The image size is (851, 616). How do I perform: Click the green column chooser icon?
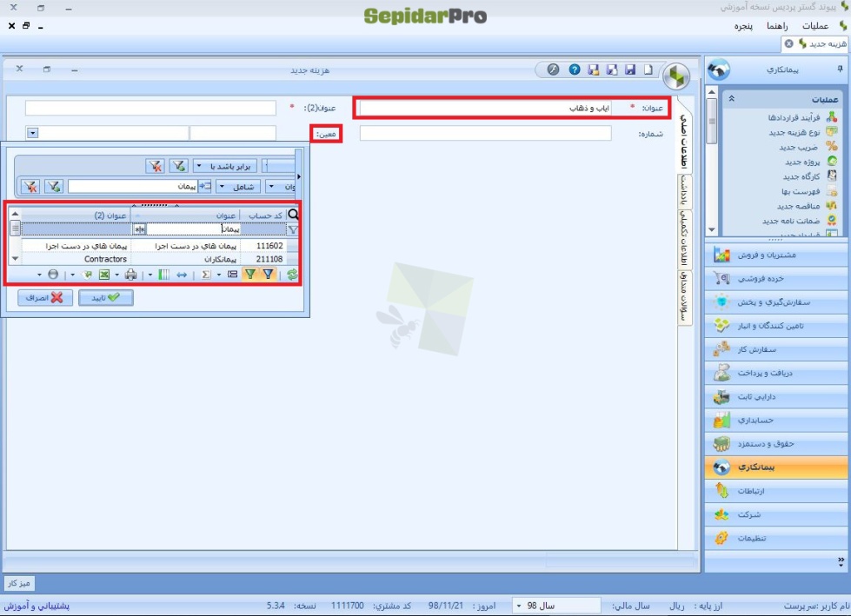click(163, 275)
